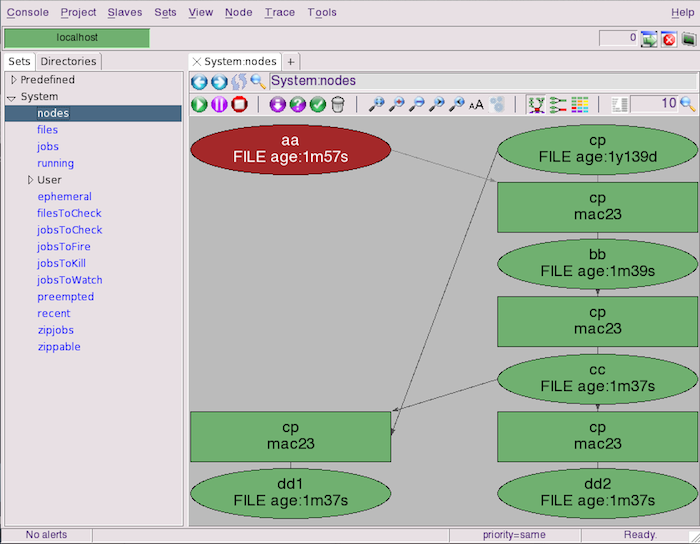This screenshot has height=544, width=700.
Task: Click the localhost server button
Action: [x=77, y=38]
